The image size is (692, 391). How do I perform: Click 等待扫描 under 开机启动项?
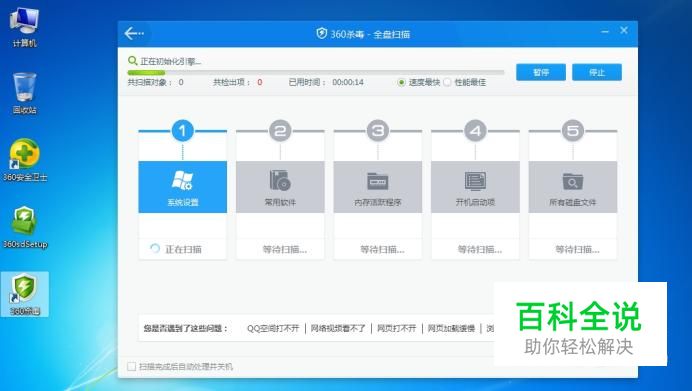click(x=480, y=249)
